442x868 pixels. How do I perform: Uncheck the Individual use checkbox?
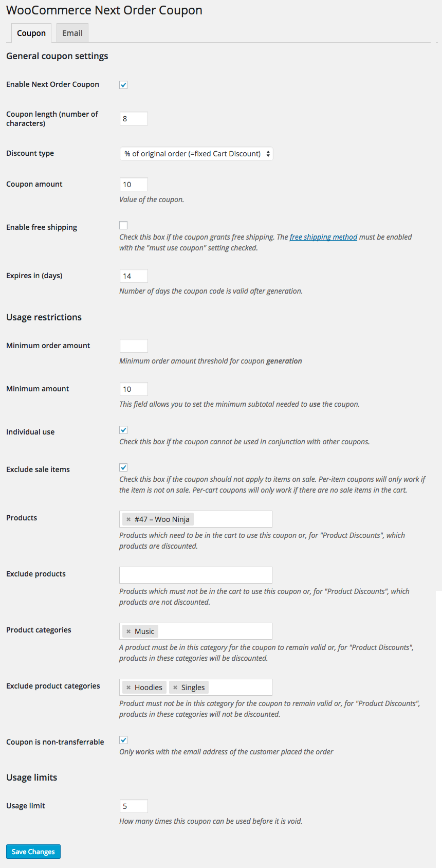[x=123, y=430]
